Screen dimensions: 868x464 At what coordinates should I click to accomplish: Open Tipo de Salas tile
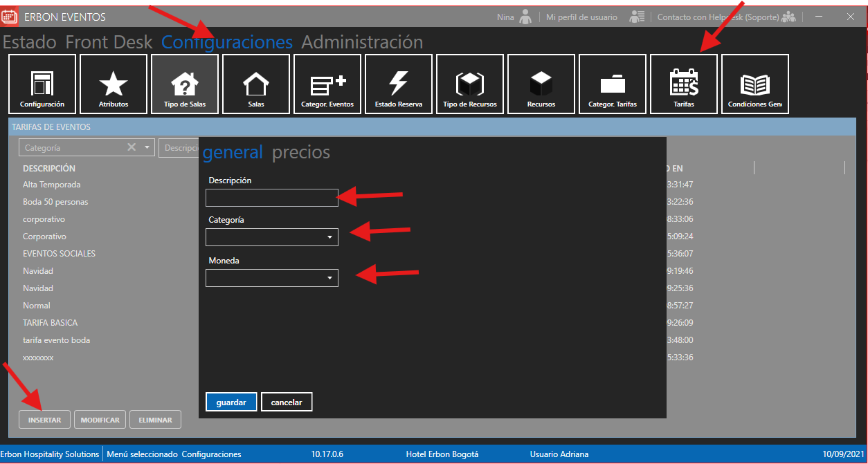click(185, 84)
